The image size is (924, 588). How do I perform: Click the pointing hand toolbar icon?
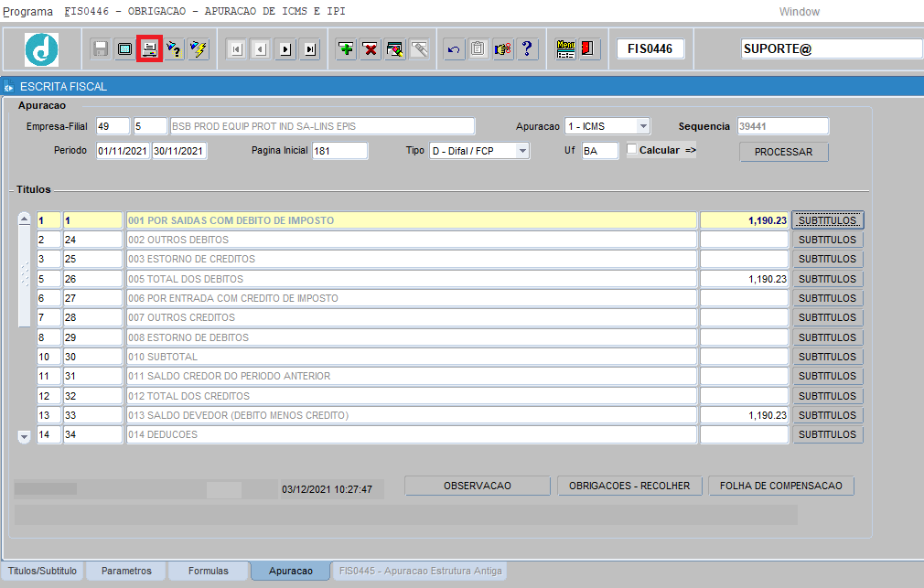(x=502, y=48)
